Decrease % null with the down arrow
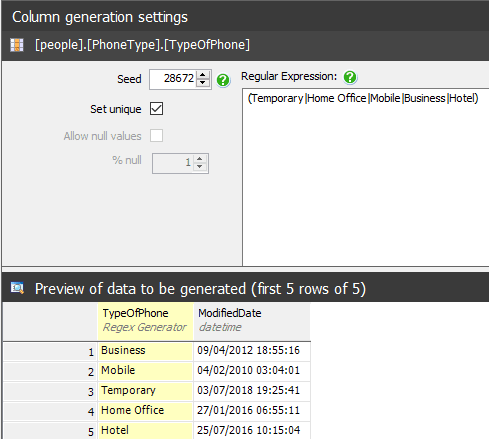489x439 pixels. 200,167
